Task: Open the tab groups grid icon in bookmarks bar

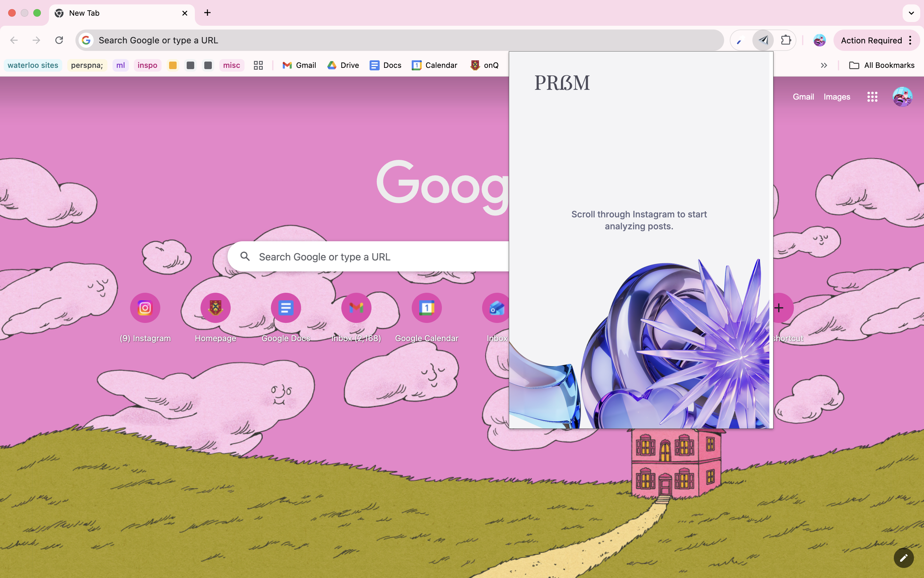Action: click(258, 65)
